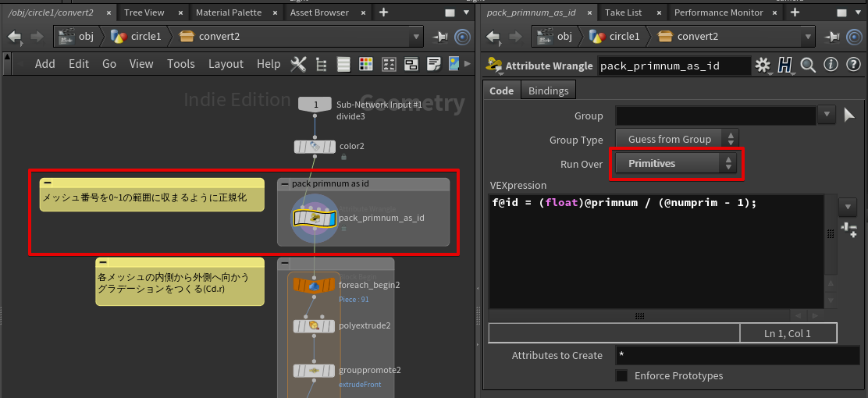
Task: Create a network box using toolbar icon
Action: click(x=411, y=65)
